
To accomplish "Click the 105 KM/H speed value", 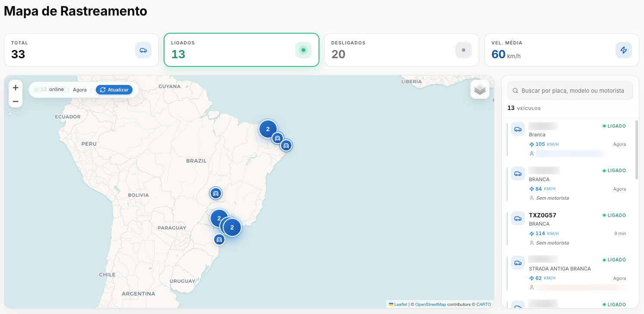I will 544,144.
